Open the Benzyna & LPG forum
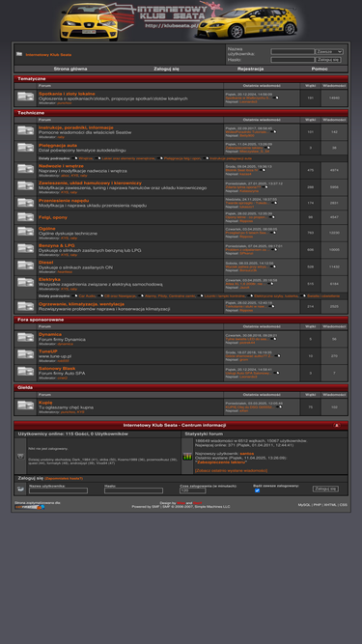 tap(57, 245)
